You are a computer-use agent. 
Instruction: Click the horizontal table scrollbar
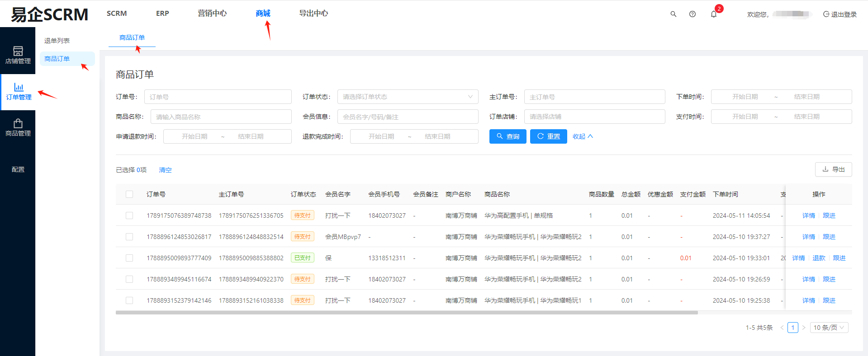[407, 313]
